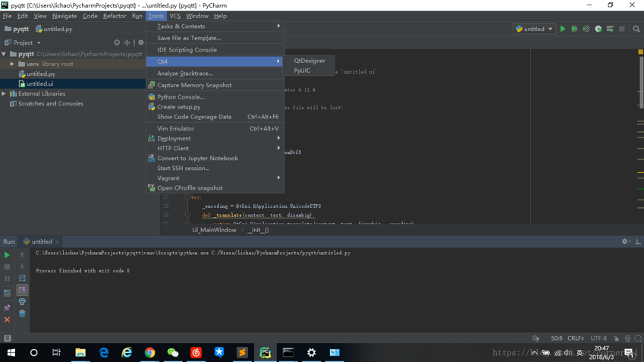Start Debug with the green bug icon

[x=574, y=29]
